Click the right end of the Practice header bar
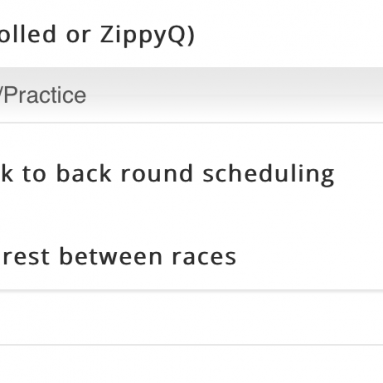The image size is (383, 383). (367, 95)
